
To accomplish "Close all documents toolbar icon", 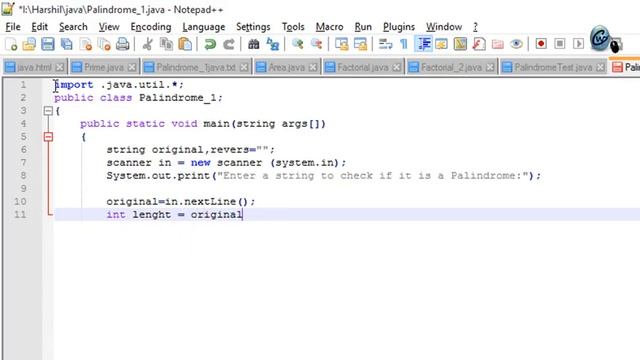I will [x=104, y=44].
